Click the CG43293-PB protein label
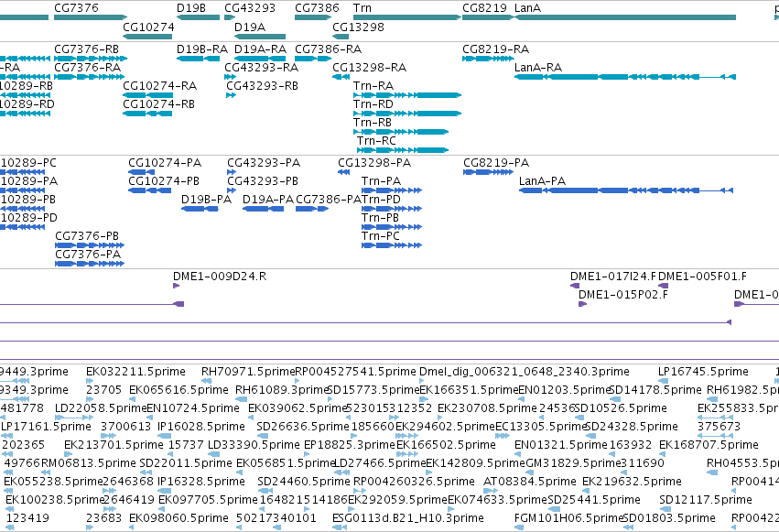 (x=263, y=180)
